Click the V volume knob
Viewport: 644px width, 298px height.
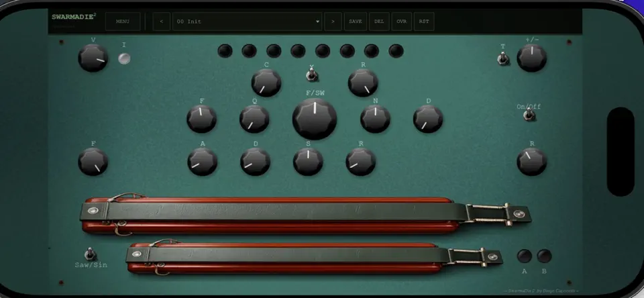(x=93, y=58)
